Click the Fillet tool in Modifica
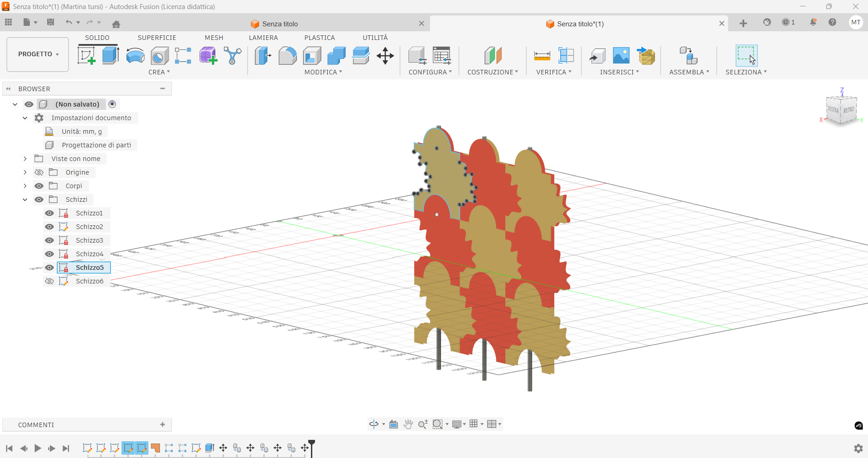This screenshot has height=458, width=868. (x=287, y=56)
